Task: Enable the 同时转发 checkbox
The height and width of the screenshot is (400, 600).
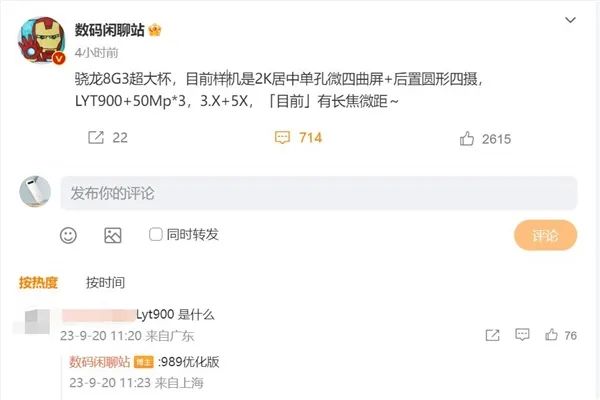Action: (x=155, y=234)
